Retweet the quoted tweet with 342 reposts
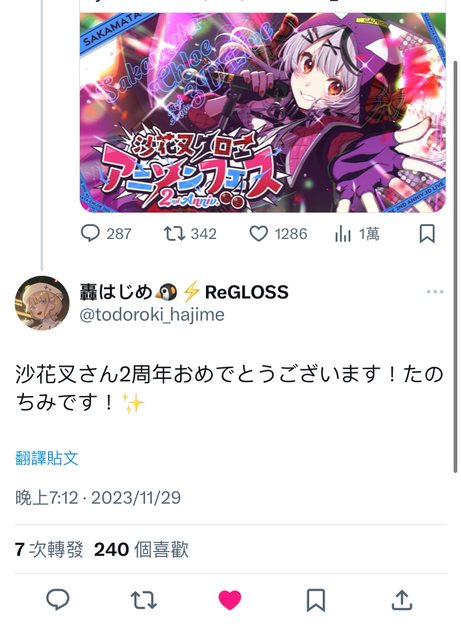The image size is (461, 640). click(190, 234)
